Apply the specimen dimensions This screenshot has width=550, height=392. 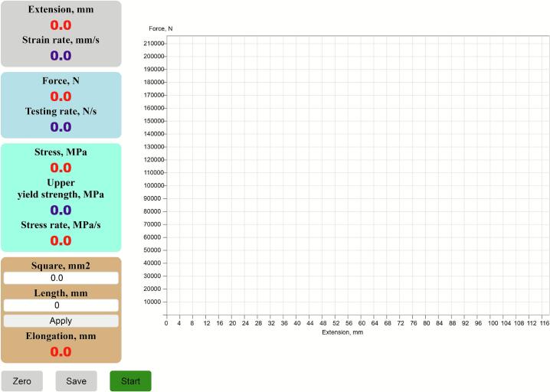pyautogui.click(x=61, y=321)
